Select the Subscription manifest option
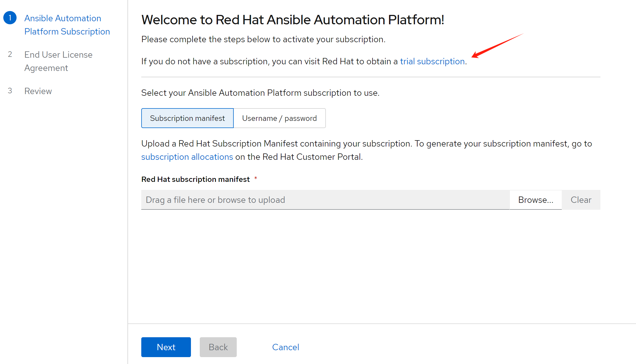 point(187,118)
